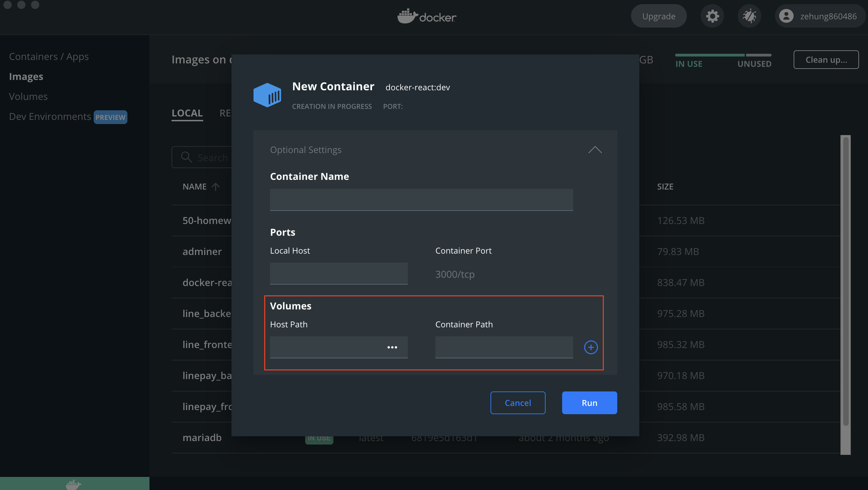Select Volumes in the sidebar
868x490 pixels.
click(28, 96)
